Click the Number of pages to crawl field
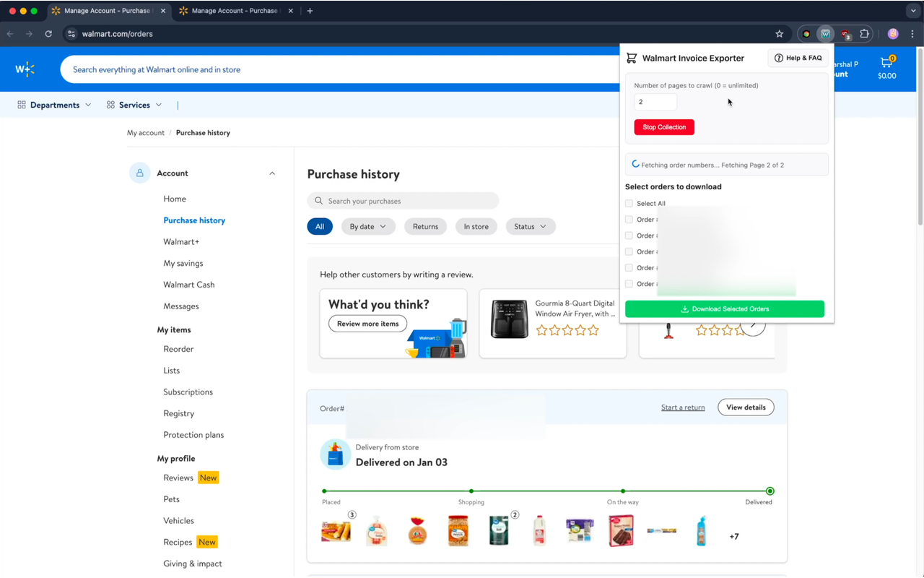 (x=655, y=102)
